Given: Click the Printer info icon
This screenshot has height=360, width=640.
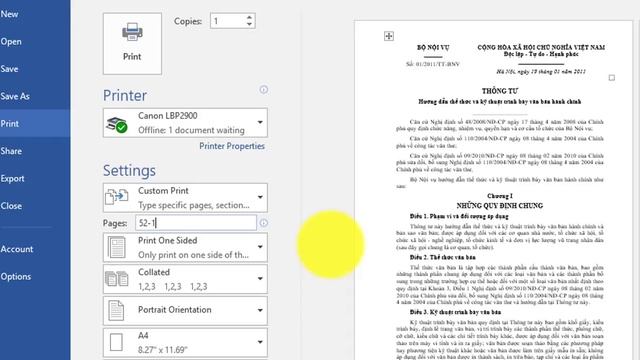Looking at the screenshot, I should coord(264,89).
